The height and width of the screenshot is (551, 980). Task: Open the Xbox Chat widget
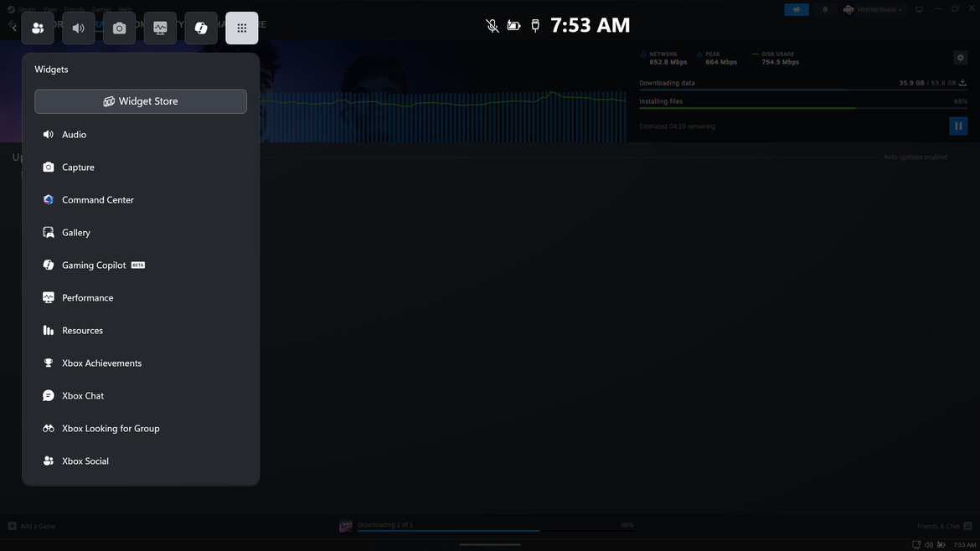click(83, 396)
